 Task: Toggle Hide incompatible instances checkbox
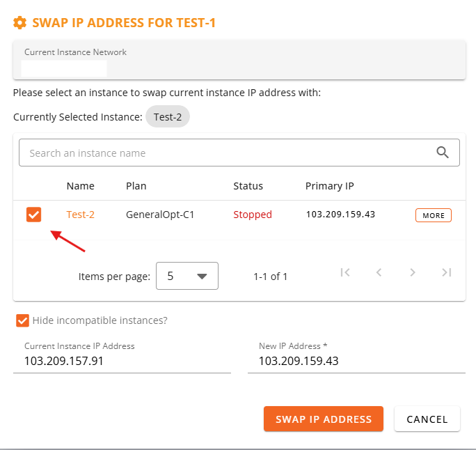click(x=22, y=320)
